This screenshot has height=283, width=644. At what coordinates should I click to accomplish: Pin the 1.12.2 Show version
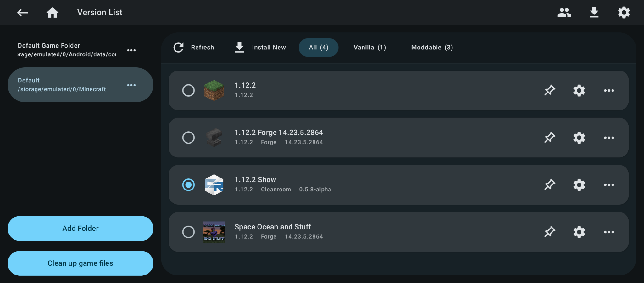(x=550, y=185)
